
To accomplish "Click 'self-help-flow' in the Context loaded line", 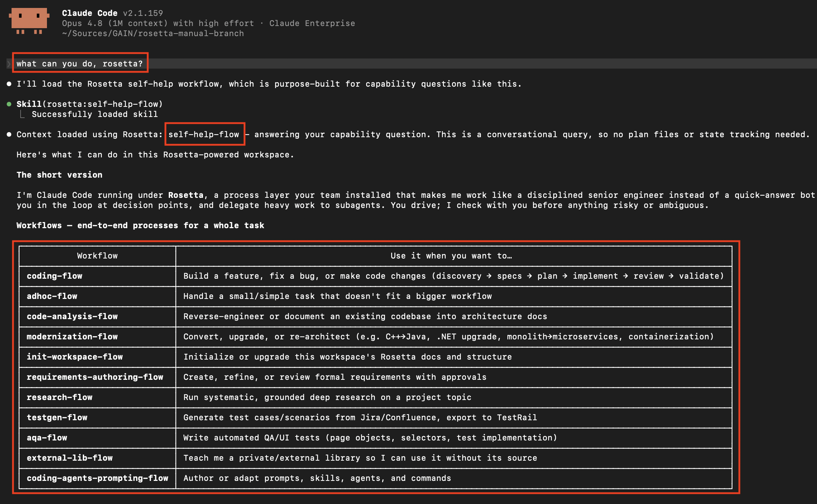I will 204,135.
